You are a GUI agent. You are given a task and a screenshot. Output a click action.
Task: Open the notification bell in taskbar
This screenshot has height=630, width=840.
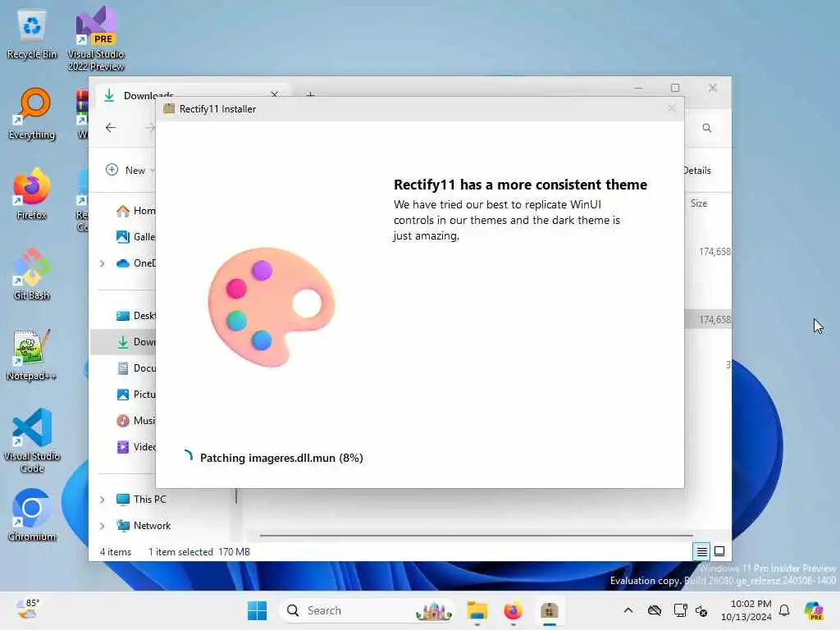click(784, 610)
